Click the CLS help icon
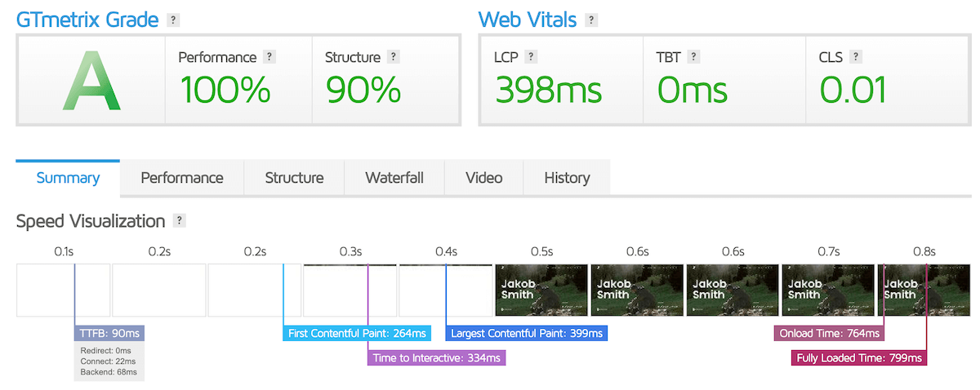 click(x=856, y=57)
